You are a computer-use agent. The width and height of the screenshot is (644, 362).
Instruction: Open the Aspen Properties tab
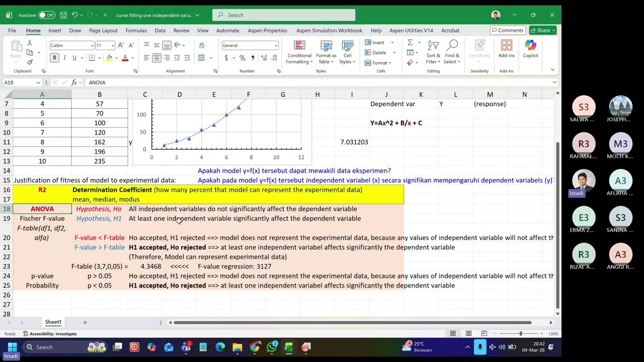[267, 31]
